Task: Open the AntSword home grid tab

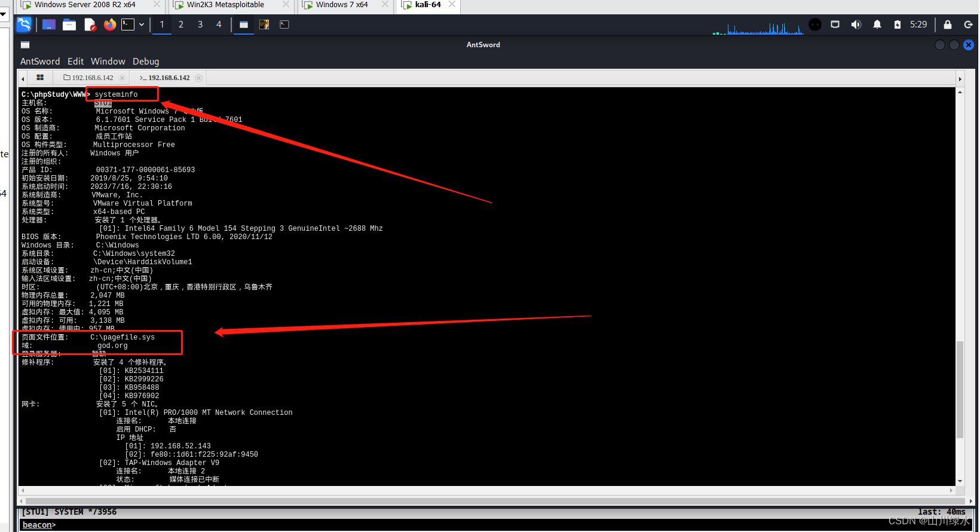Action: [40, 78]
